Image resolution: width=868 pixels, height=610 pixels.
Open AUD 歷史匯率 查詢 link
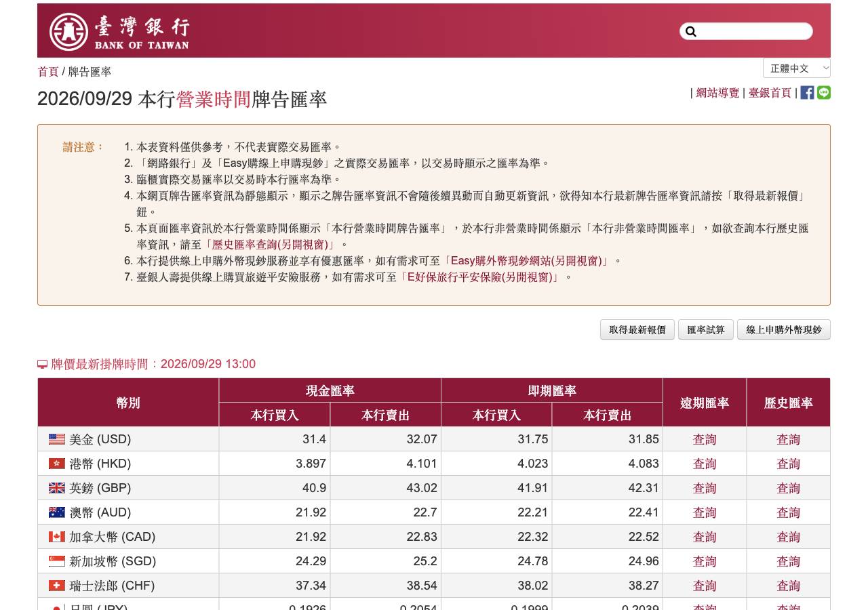click(789, 512)
